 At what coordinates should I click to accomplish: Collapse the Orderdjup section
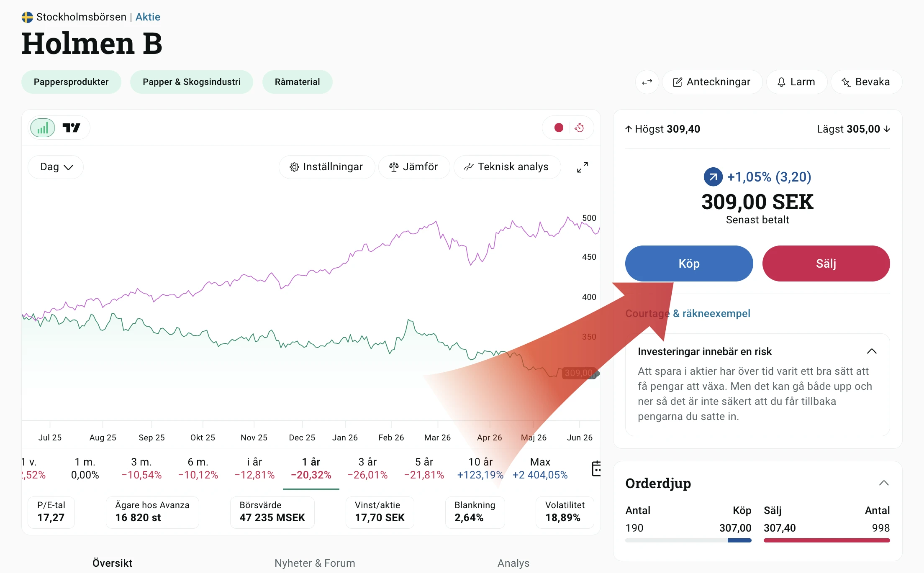884,483
